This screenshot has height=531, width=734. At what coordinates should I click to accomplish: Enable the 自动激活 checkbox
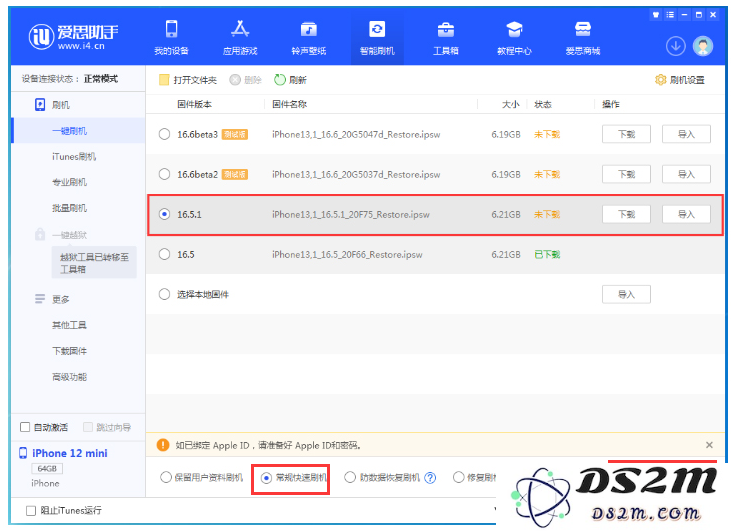point(25,427)
